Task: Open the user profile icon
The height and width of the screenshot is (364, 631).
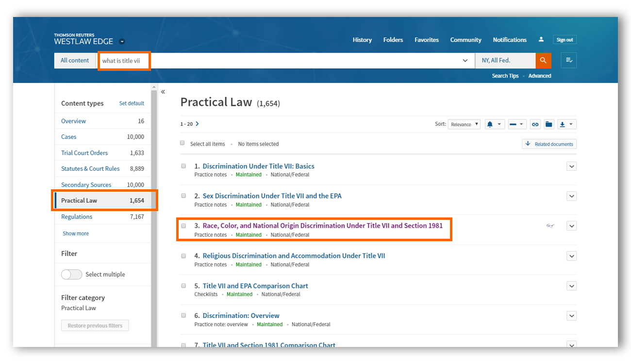Action: point(541,40)
